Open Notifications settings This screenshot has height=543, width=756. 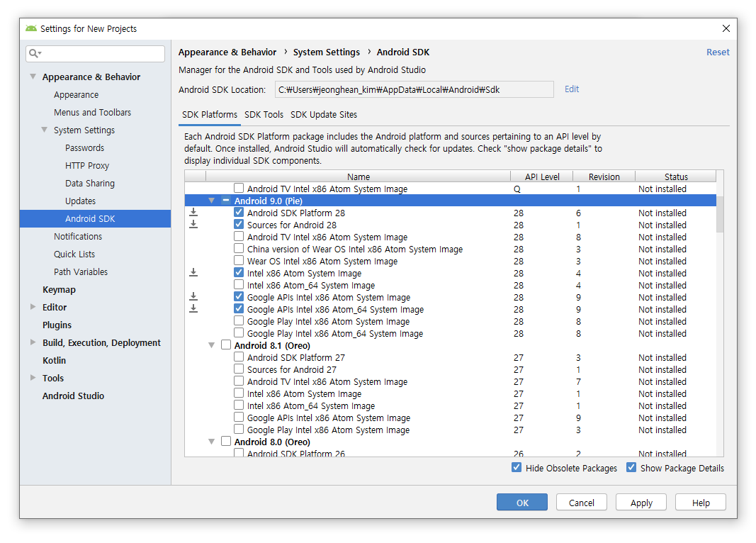tap(78, 236)
